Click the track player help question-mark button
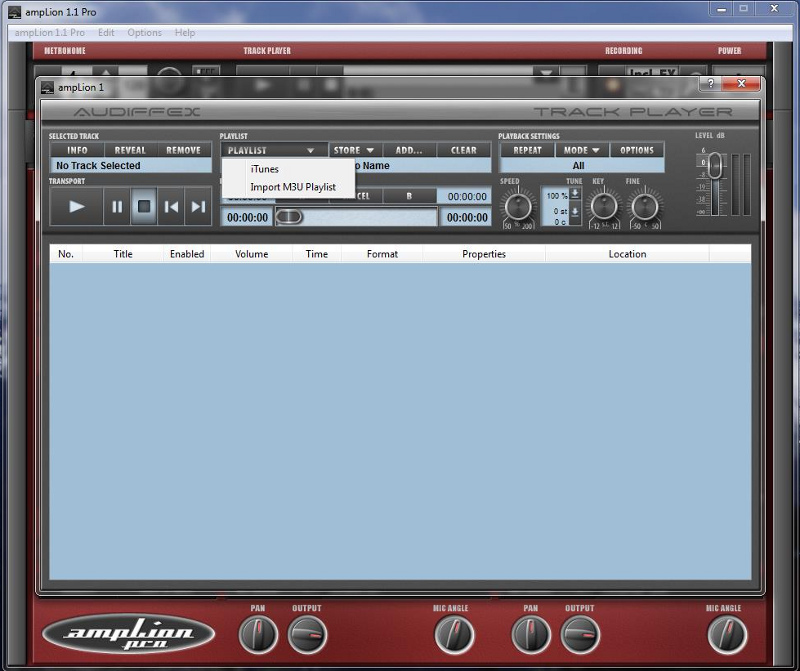Screen dimensions: 800x671 [711, 83]
